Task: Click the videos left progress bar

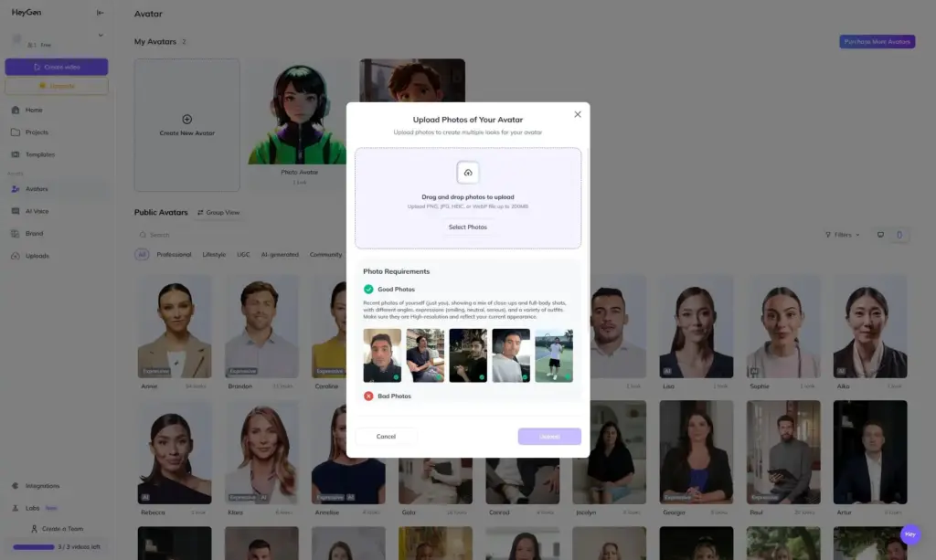Action: coord(34,547)
